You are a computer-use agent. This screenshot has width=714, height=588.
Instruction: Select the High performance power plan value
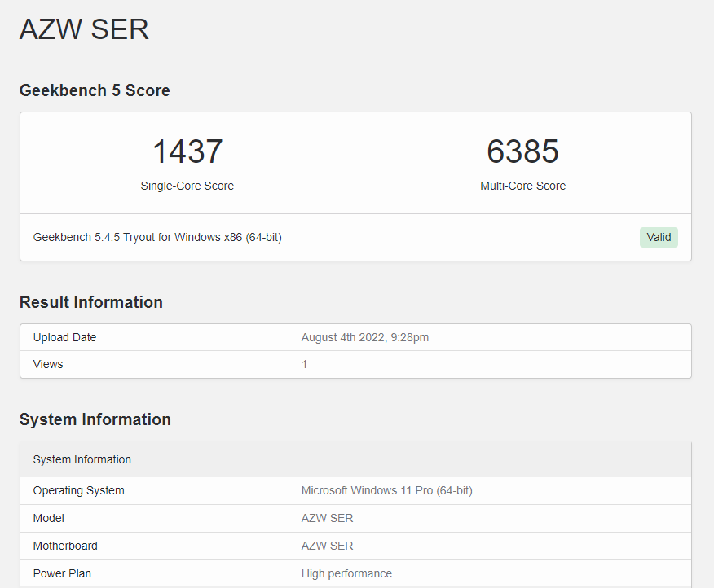tap(346, 573)
